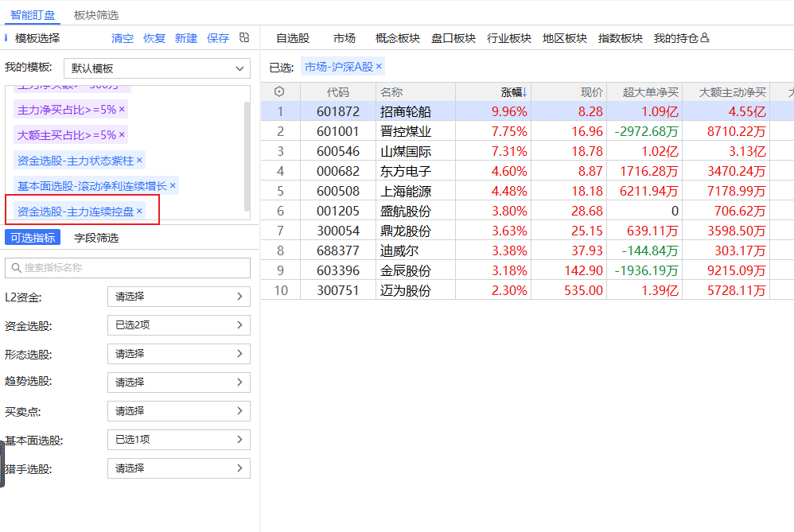Viewport: 794px width, 532px height.
Task: Select the 盛航股份 stock row
Action: point(527,211)
